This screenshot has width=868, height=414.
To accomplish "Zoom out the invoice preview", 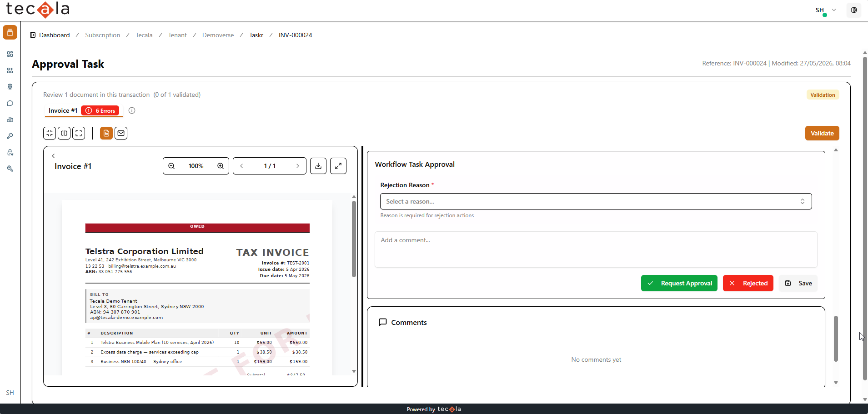I will click(x=171, y=166).
